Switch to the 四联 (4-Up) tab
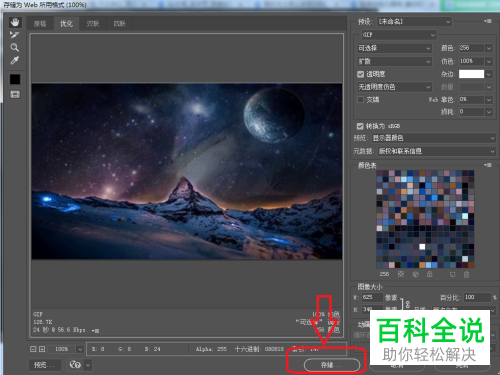This screenshot has height=375, width=500. tap(119, 24)
